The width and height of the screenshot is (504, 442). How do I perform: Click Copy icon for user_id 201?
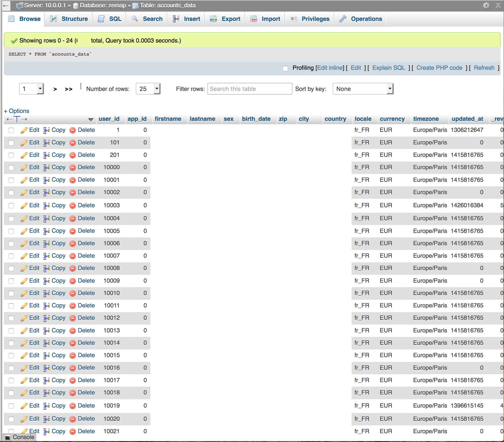point(47,155)
